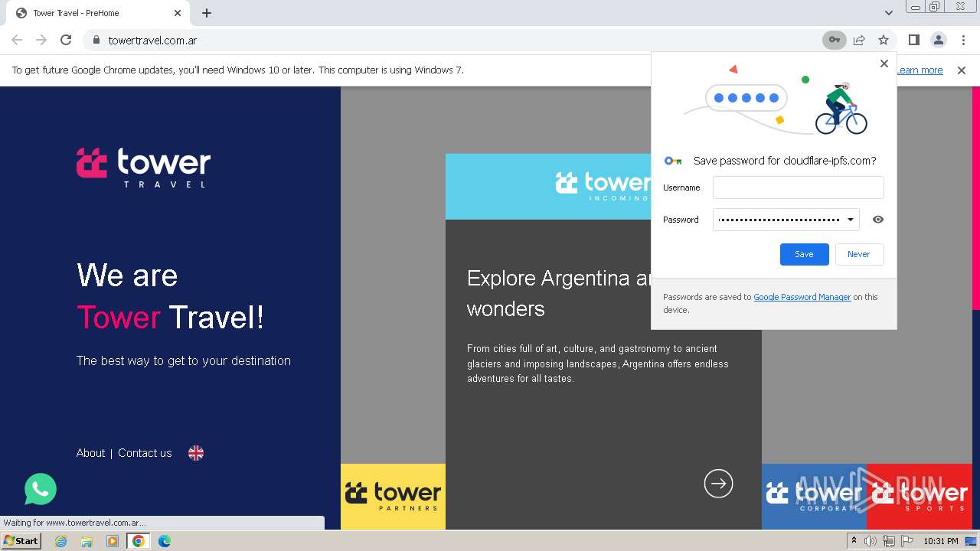Open the Chrome profile avatar
The width and height of the screenshot is (980, 551).
click(939, 40)
